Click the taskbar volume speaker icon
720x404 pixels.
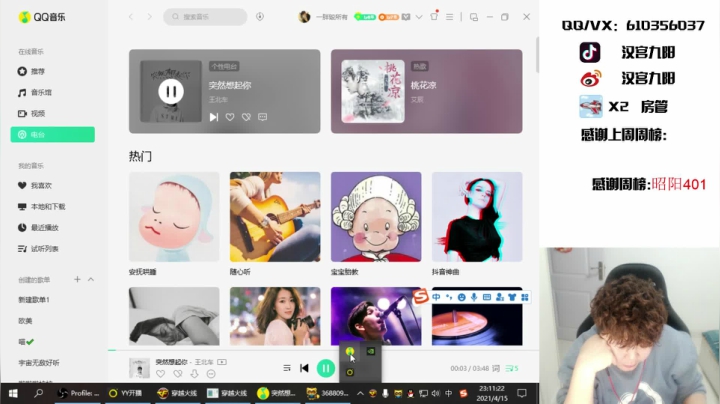click(x=435, y=393)
